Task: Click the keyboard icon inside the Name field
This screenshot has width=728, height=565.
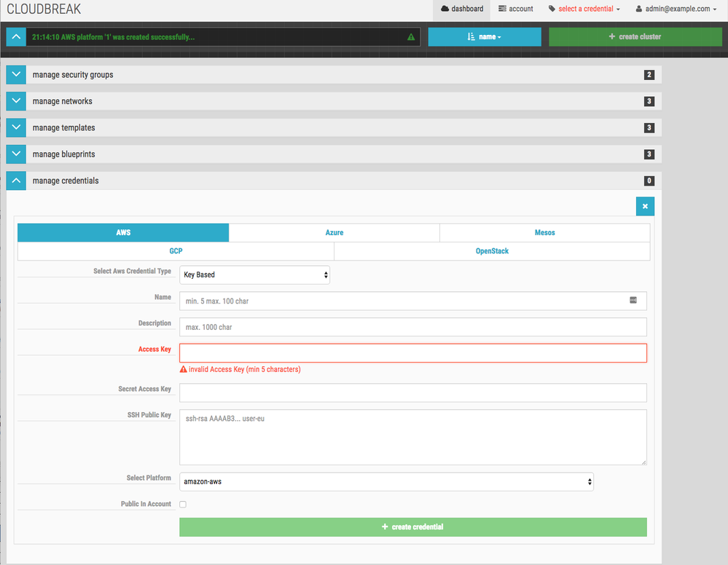Action: pyautogui.click(x=633, y=299)
